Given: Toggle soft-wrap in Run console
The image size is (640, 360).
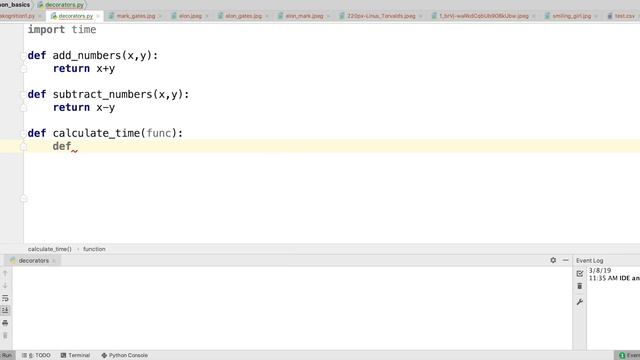Looking at the screenshot, I should click(x=5, y=298).
